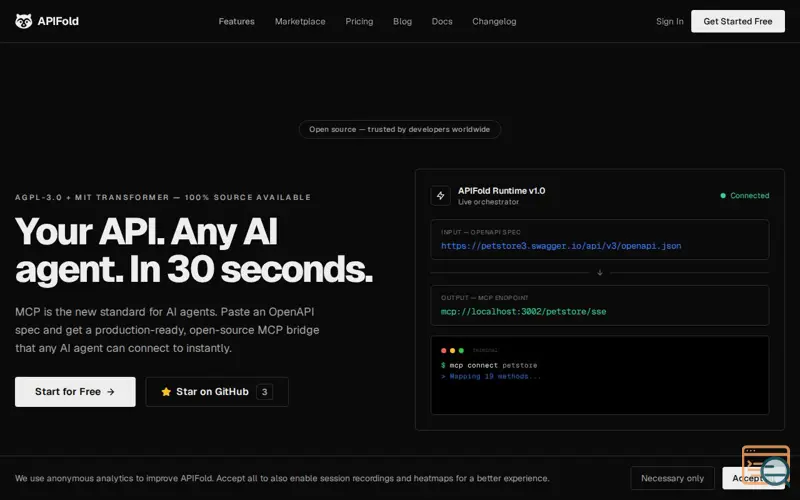The width and height of the screenshot is (800, 500).
Task: Open the Marketplace nav item
Action: click(x=300, y=21)
